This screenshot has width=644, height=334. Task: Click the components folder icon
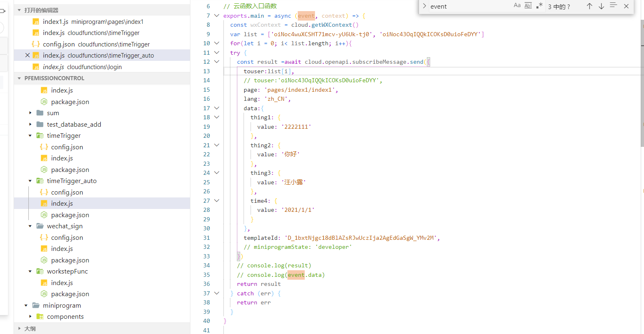pos(40,316)
